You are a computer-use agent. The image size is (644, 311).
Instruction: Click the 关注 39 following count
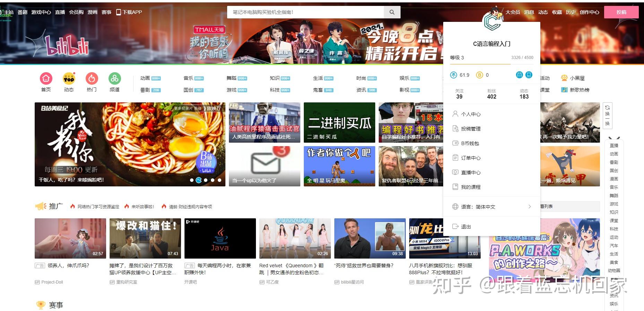point(459,94)
